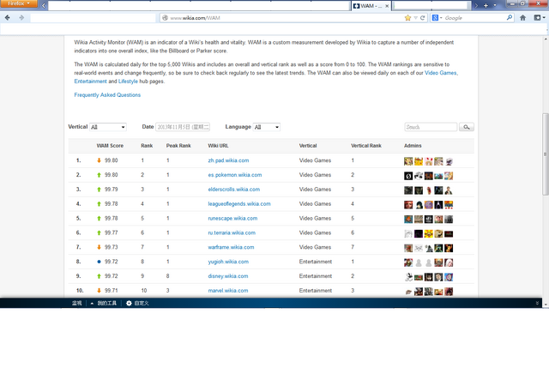The height and width of the screenshot is (392, 549).
Task: Reload page with the refresh icon
Action: point(423,18)
